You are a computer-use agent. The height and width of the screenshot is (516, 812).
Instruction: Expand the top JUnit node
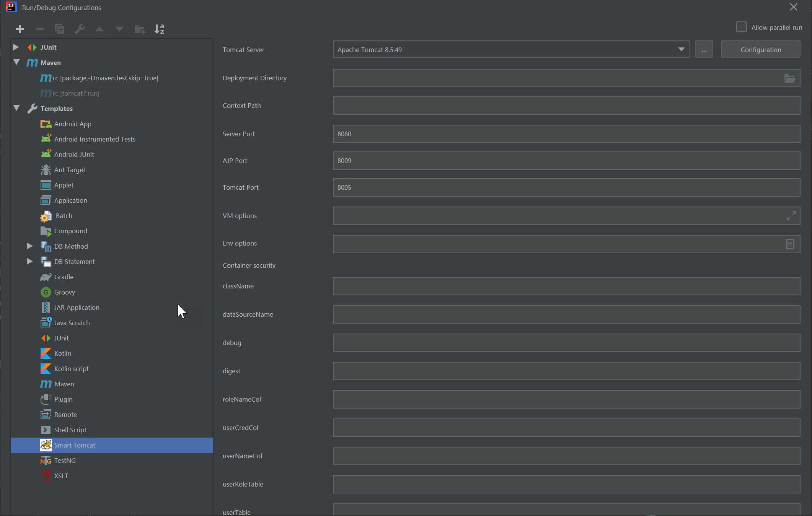16,47
